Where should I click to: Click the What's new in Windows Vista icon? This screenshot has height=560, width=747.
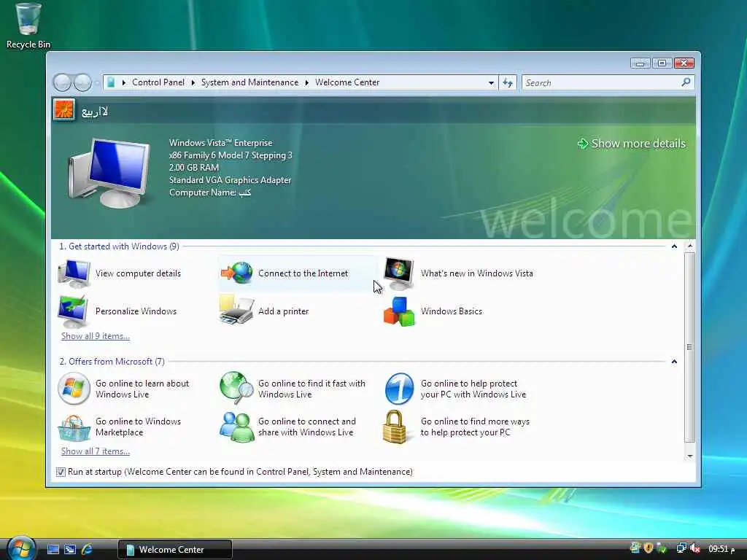click(x=399, y=273)
